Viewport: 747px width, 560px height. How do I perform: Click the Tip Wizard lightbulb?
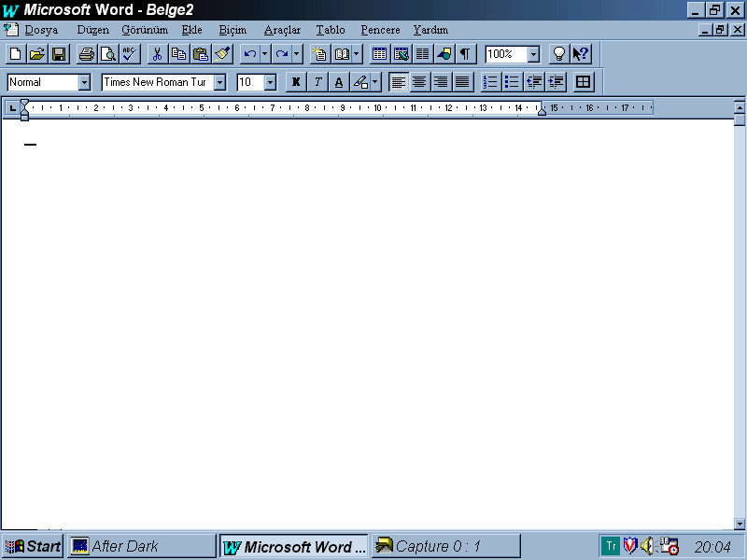pos(559,54)
